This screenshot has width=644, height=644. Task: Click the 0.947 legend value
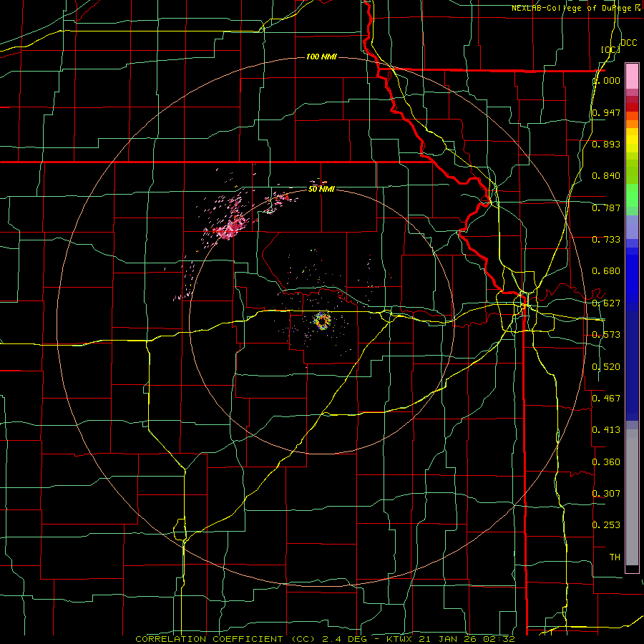pos(606,112)
